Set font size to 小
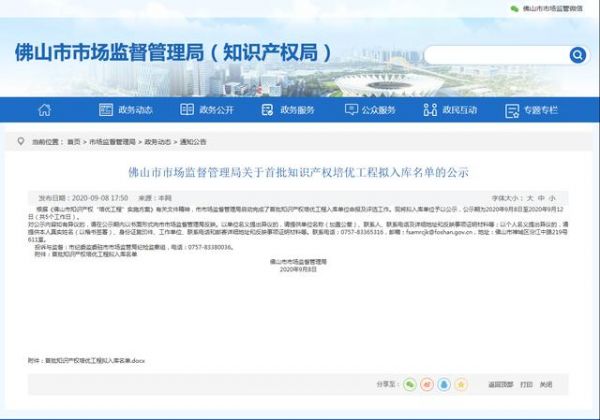This screenshot has width=600, height=420. [x=552, y=198]
